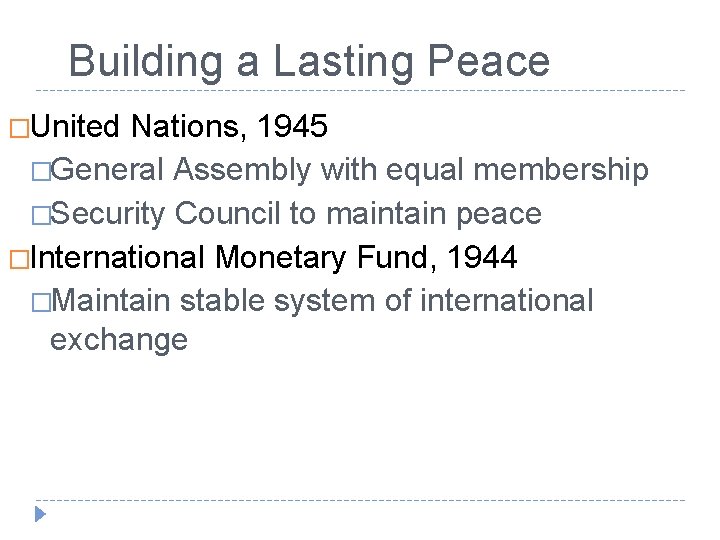Viewport: 720px width, 540px height.
Task: Click the blue bullet before Security Council
Action: click(x=41, y=215)
